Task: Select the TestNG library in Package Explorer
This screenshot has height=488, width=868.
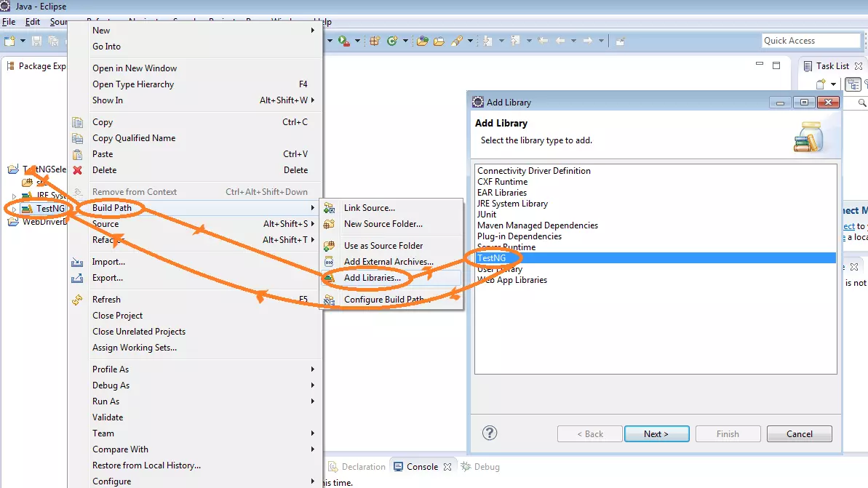Action: (x=49, y=209)
